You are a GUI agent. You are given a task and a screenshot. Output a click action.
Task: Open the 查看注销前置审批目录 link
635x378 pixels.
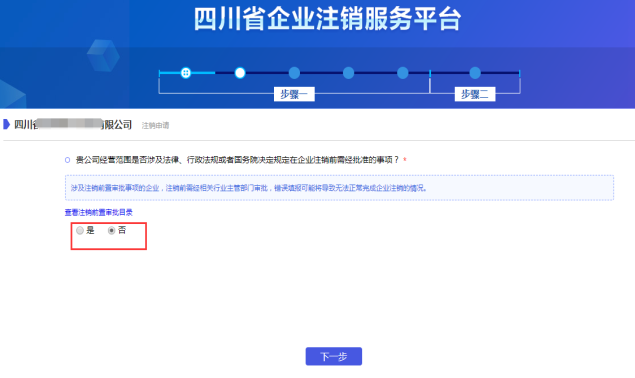click(x=98, y=212)
